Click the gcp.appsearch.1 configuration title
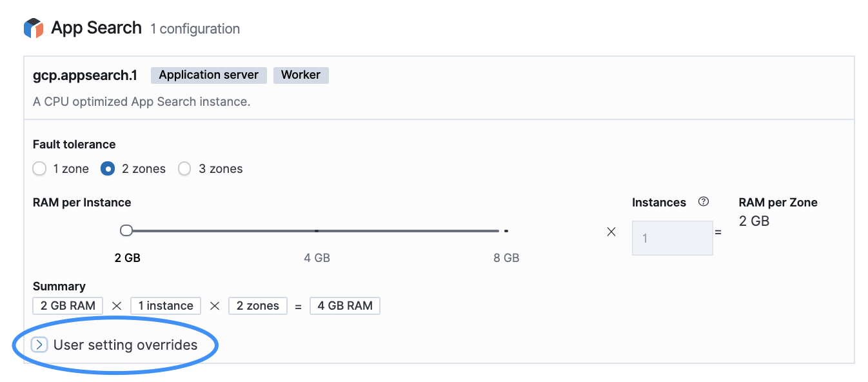This screenshot has height=382, width=868. pos(85,75)
